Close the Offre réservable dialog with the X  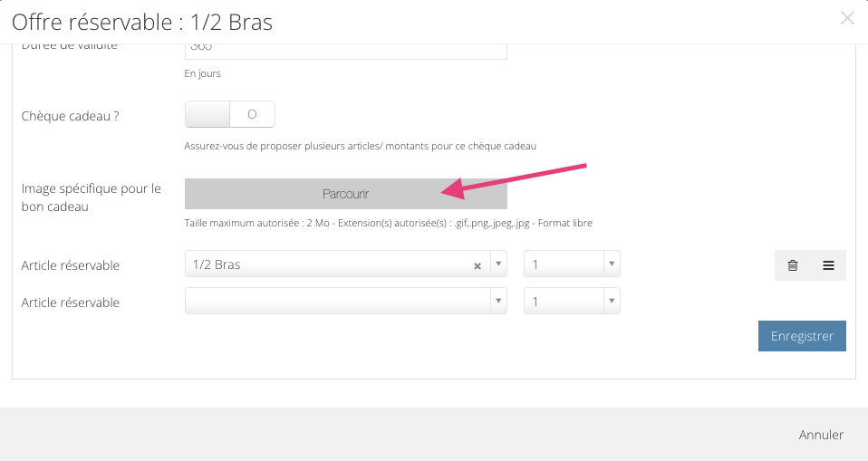pos(847,18)
